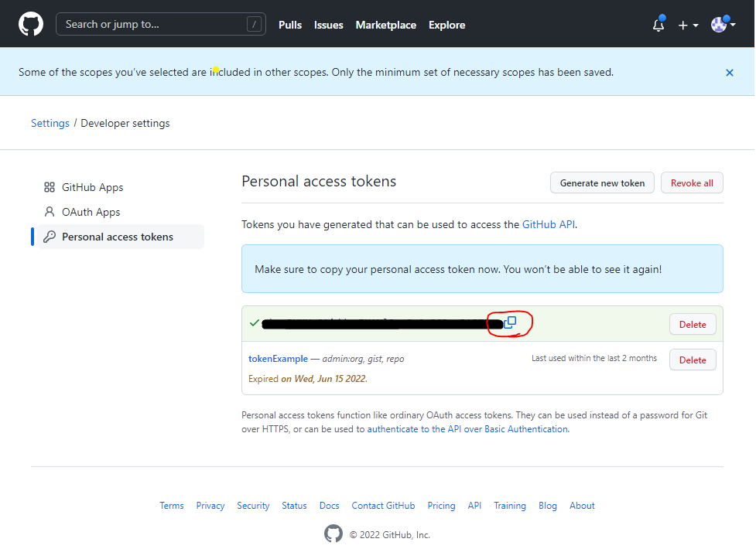Open the Contact GitHub footer link
Viewport: 756px width, 549px height.
click(383, 506)
